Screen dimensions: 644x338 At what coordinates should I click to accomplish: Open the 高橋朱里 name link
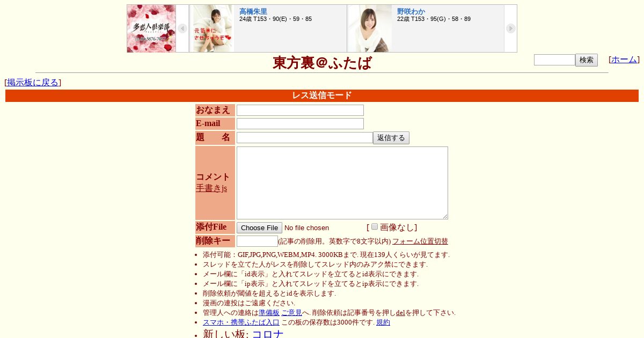click(253, 11)
